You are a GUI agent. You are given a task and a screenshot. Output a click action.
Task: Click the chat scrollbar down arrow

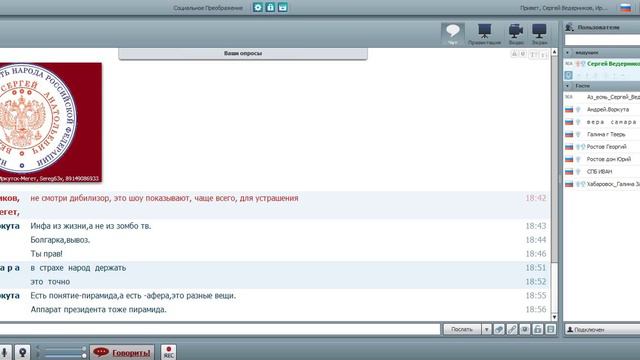click(x=554, y=317)
